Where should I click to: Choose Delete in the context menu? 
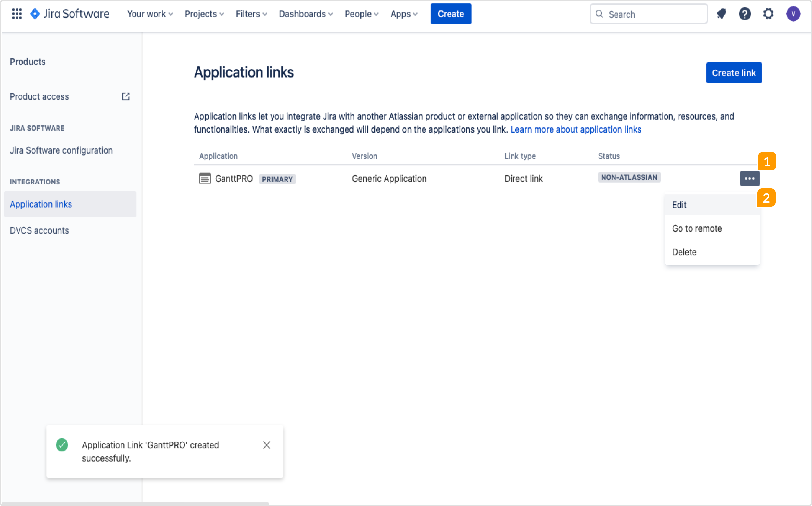click(684, 252)
